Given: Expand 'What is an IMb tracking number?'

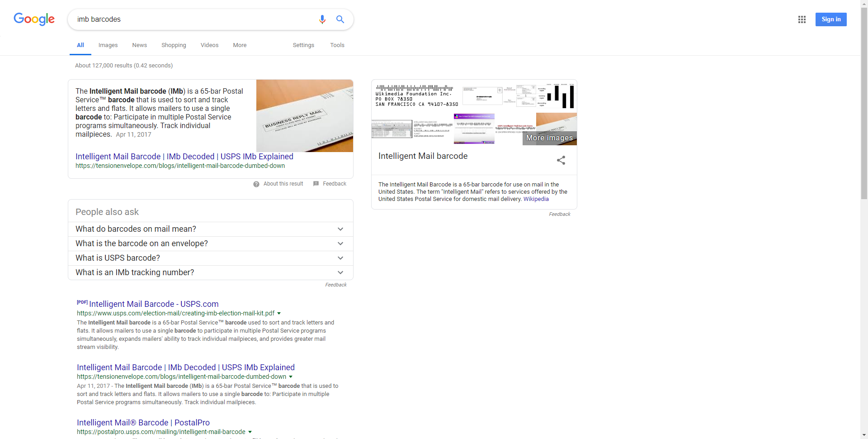Looking at the screenshot, I should [340, 272].
